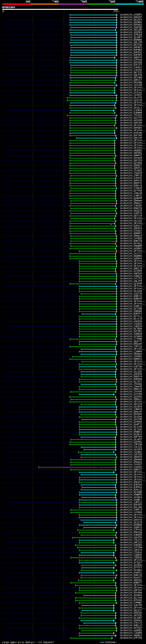Open hit UniRef100_Q1W399
This screenshot has height=644, width=146.
point(131,27)
